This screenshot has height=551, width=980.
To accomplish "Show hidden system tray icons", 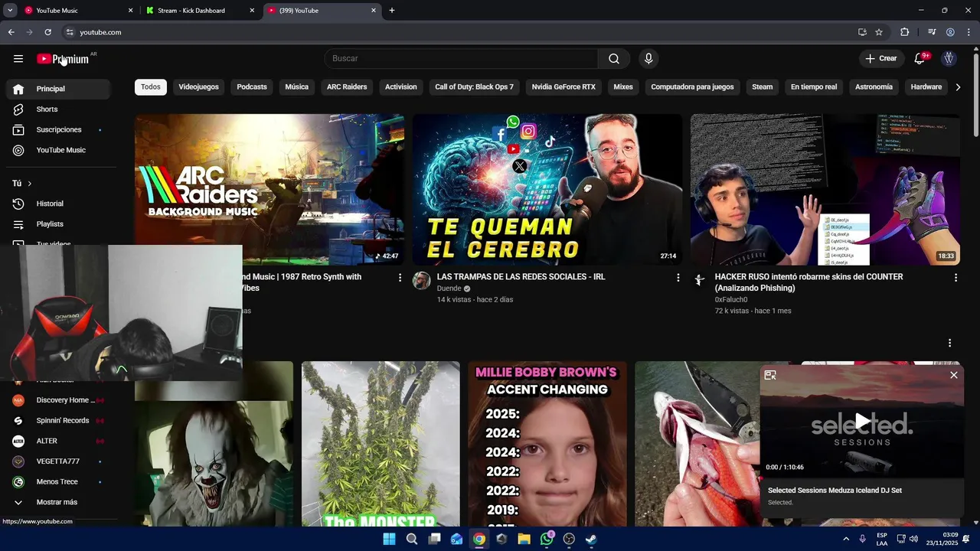I will 846,539.
